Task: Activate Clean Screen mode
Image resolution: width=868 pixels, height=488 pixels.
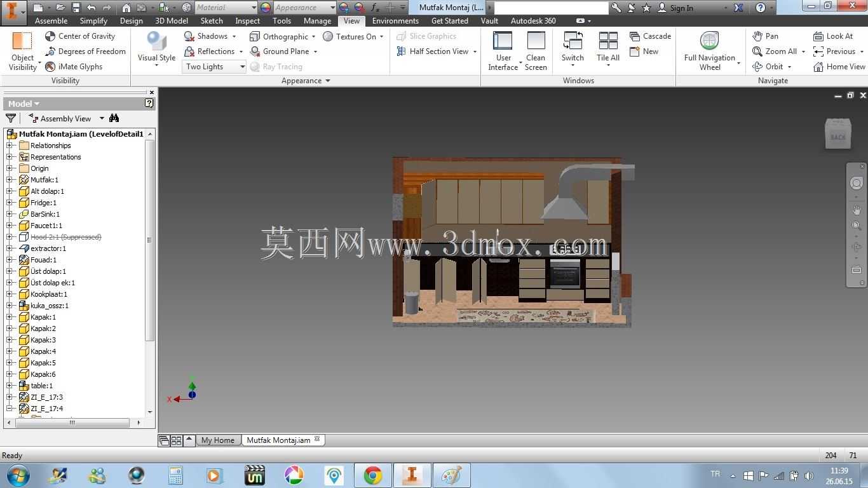Action: (x=536, y=51)
